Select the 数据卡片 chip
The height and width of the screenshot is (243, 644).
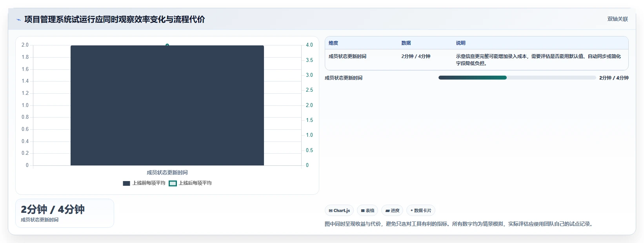[421, 210]
